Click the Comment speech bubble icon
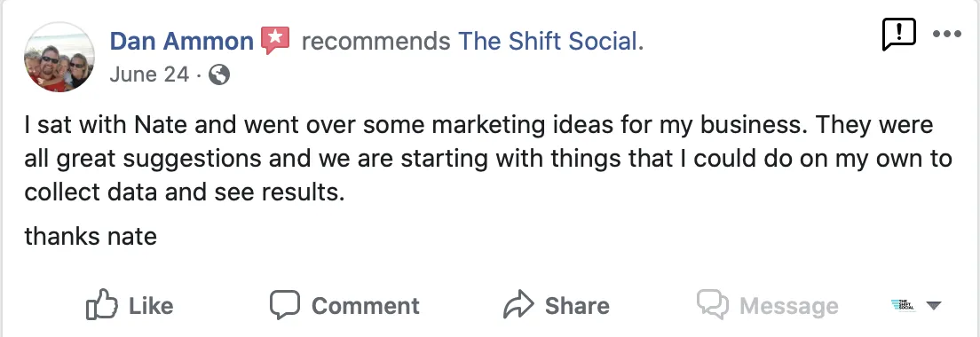The image size is (980, 337). click(285, 305)
